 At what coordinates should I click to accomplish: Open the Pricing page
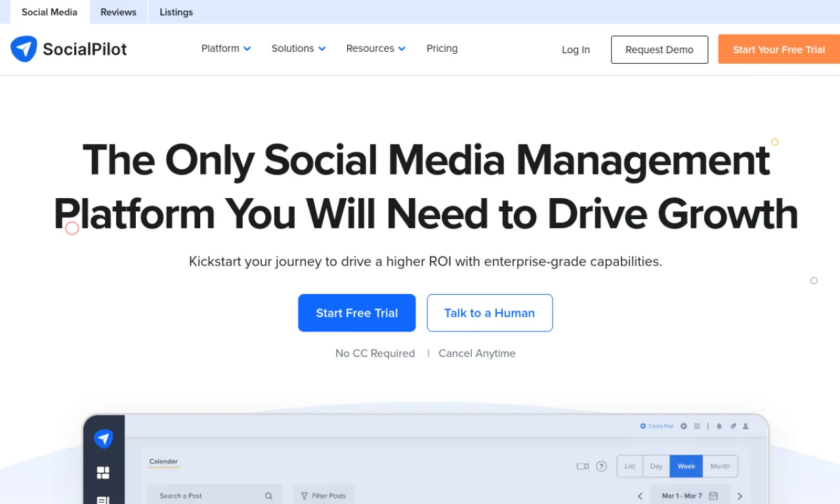pos(442,49)
